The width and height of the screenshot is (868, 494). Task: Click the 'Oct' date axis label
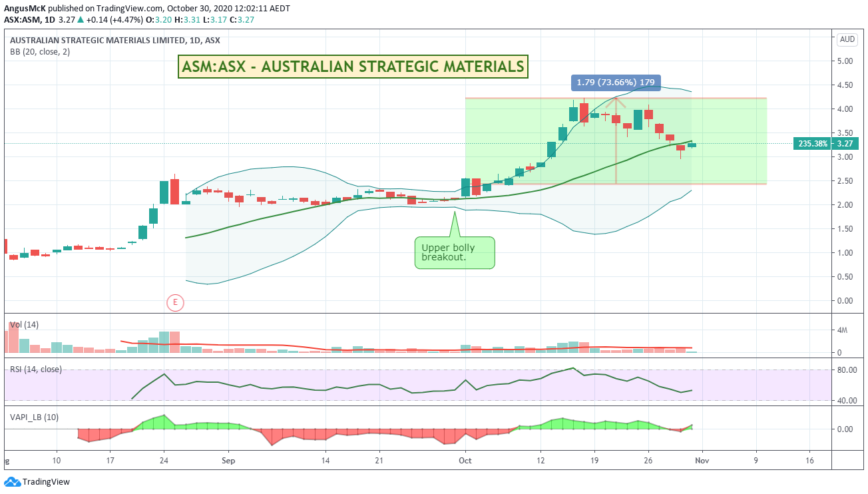(465, 460)
